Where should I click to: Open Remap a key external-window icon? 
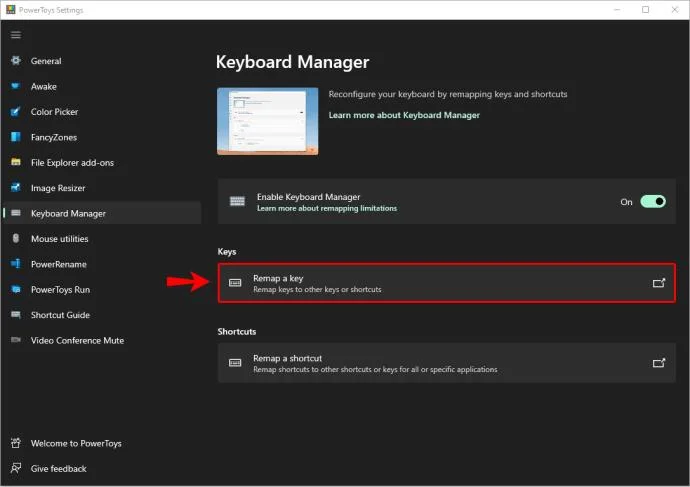click(658, 283)
